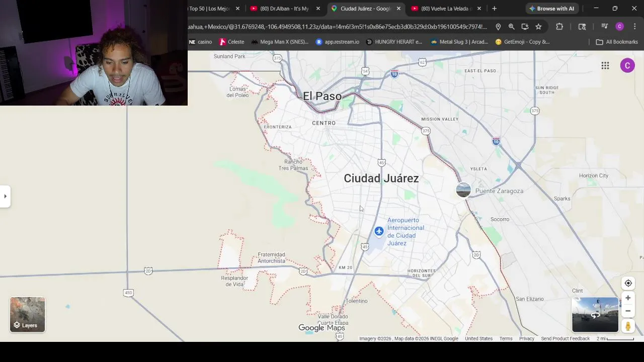This screenshot has height=362, width=644.
Task: Open the HUNGRY HERART bookmark
Action: click(x=394, y=42)
